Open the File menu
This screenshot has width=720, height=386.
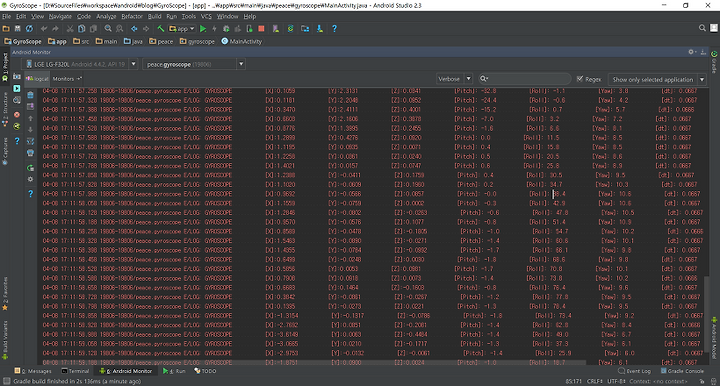coord(6,16)
